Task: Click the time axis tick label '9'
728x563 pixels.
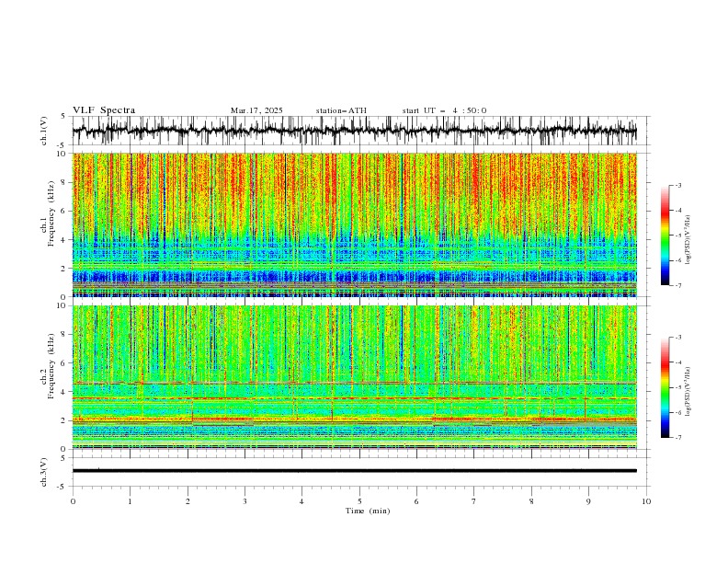Action: click(x=588, y=501)
